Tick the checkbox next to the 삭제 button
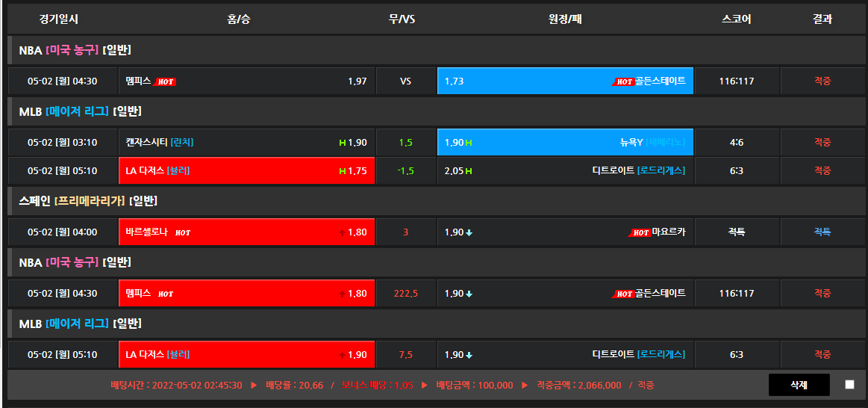 click(849, 385)
